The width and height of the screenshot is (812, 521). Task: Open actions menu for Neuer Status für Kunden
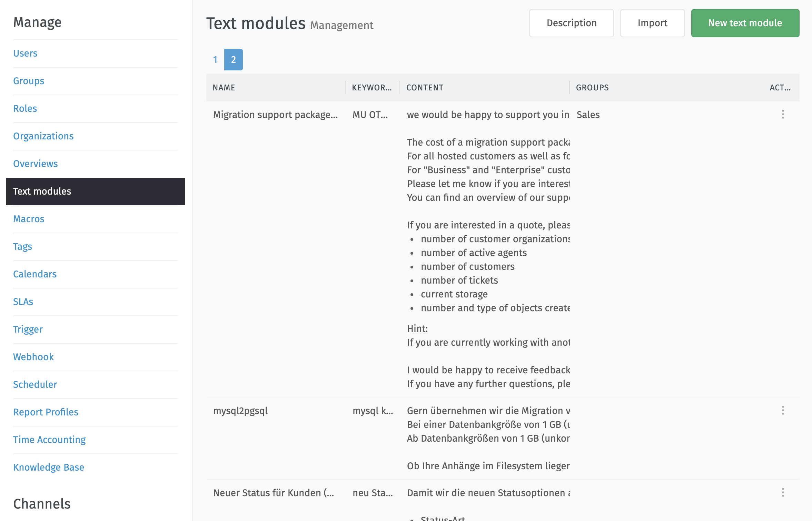[782, 493]
